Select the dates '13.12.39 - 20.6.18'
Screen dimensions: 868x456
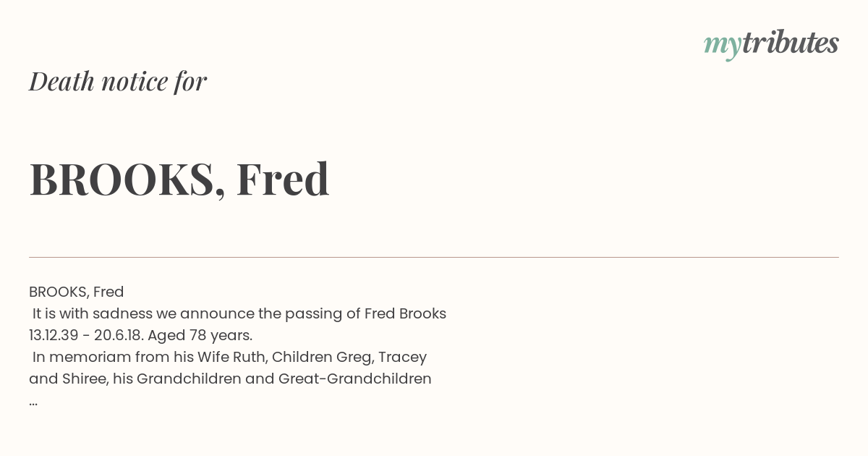[x=85, y=335]
